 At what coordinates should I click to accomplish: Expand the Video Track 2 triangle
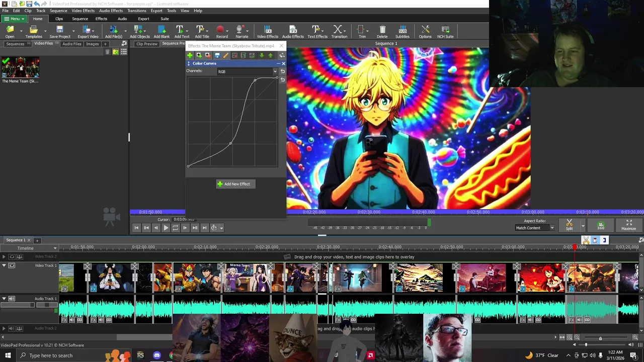click(4, 257)
